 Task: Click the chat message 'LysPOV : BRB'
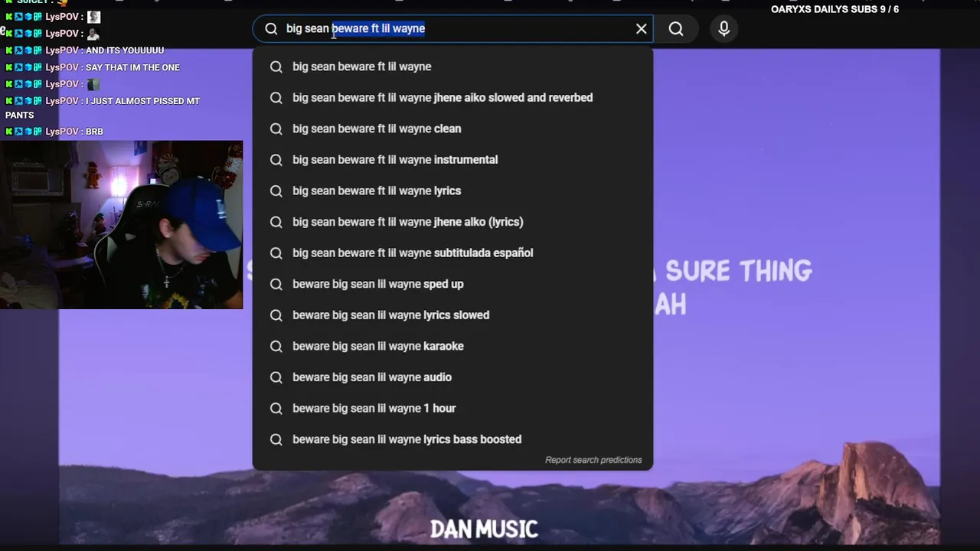(x=74, y=132)
